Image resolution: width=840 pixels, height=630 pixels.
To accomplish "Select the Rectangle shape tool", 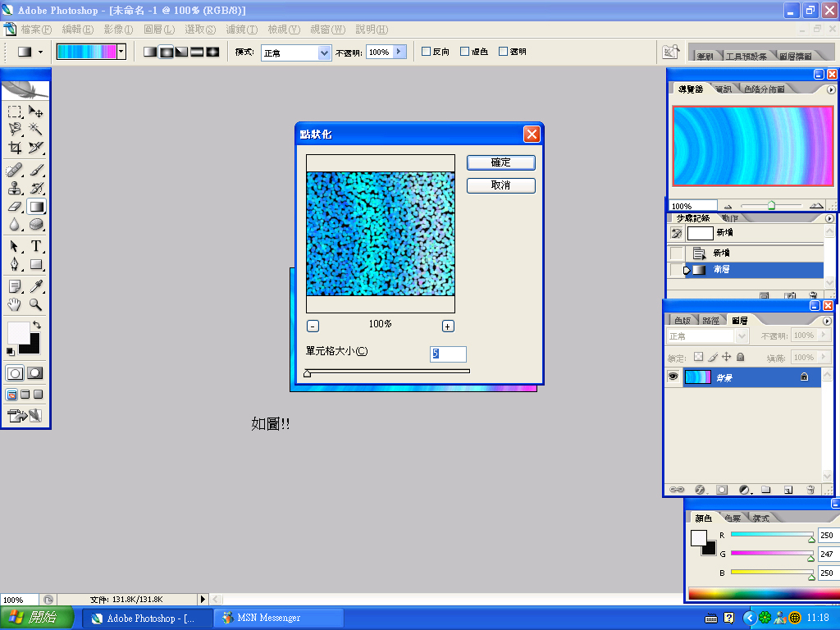I will 36,264.
